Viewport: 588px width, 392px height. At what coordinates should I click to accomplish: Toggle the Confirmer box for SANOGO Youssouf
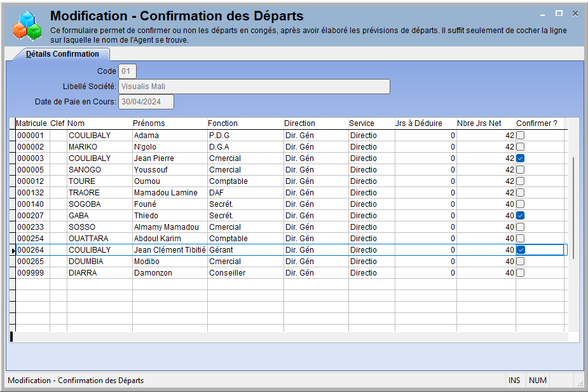click(x=521, y=170)
